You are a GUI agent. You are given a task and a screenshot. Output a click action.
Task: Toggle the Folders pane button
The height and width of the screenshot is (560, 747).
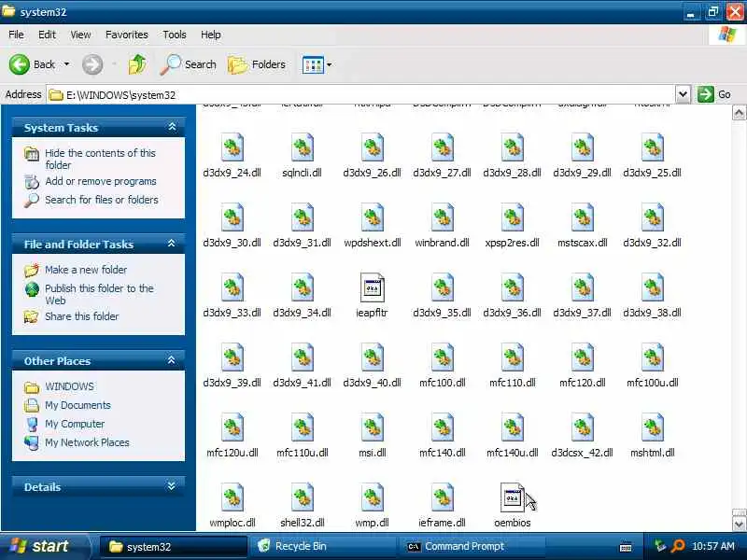[257, 64]
